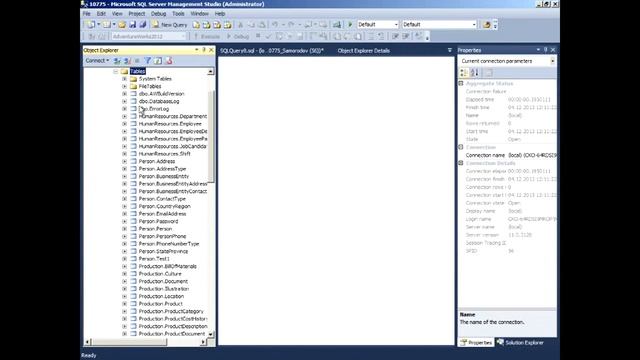This screenshot has width=640, height=360.
Task: Click the Refresh icon in Object Explorer
Action: point(158,60)
